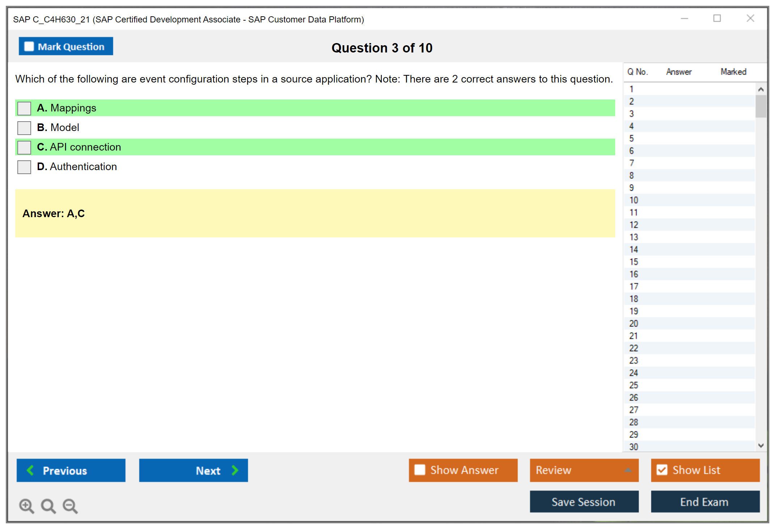Viewport: 778px width, 532px height.
Task: Open question 21 from the list
Action: tap(634, 336)
